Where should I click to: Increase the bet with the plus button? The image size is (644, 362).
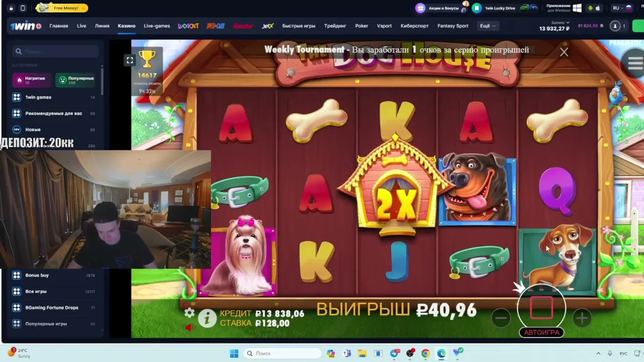(x=582, y=318)
